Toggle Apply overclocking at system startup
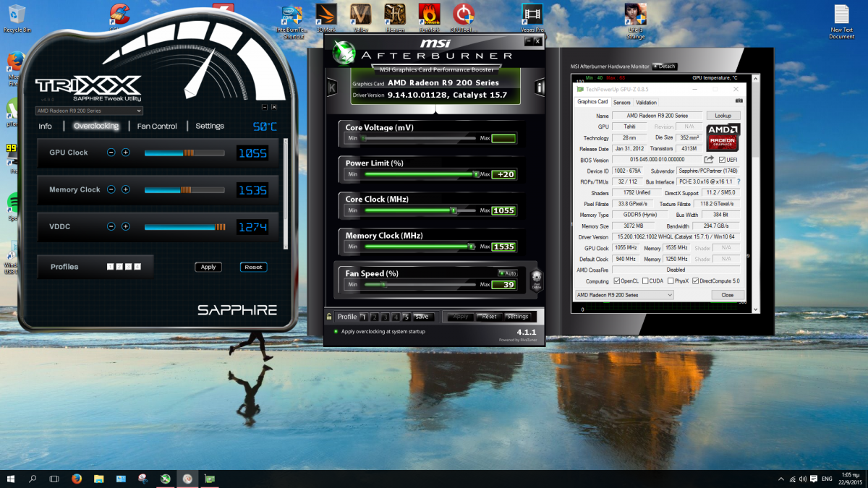868x488 pixels. pyautogui.click(x=380, y=331)
